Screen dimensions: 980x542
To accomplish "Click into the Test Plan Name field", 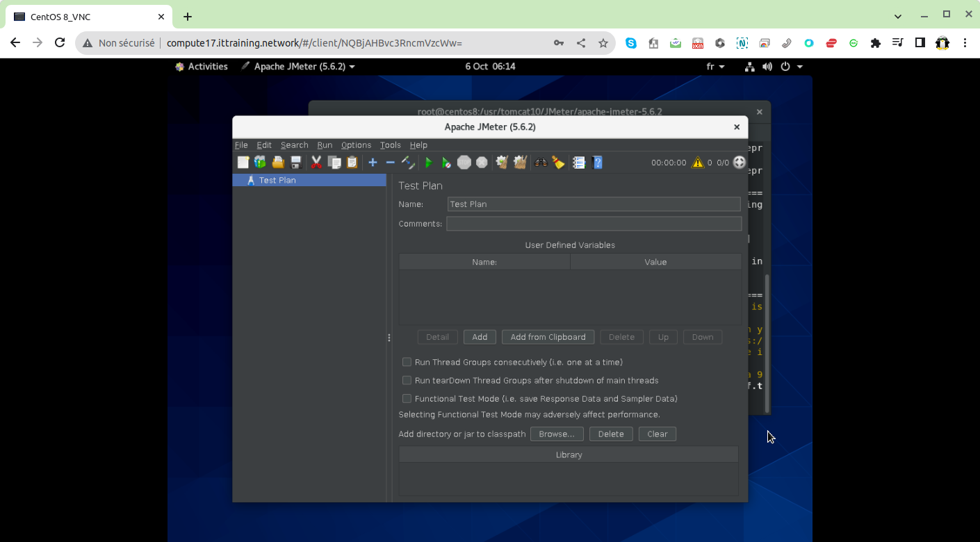I will coord(594,204).
